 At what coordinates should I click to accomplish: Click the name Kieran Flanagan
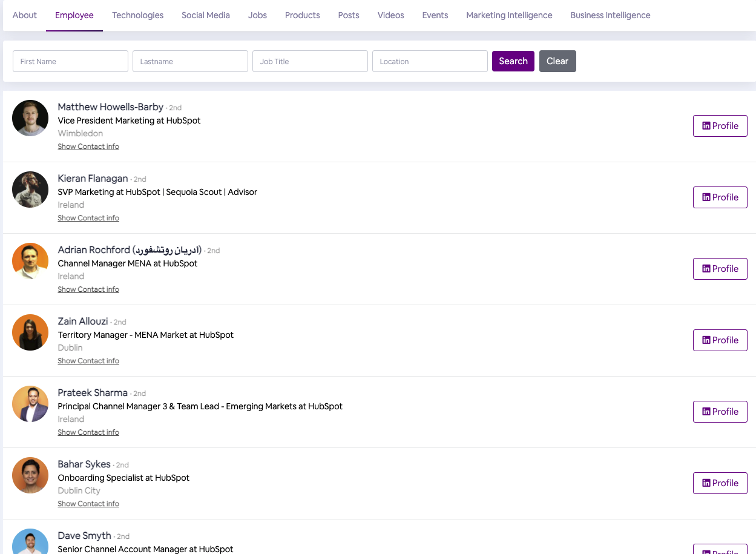(x=93, y=179)
